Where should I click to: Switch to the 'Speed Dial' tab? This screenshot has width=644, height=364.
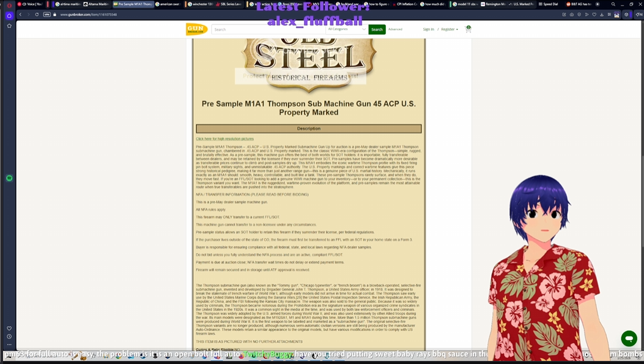click(549, 4)
